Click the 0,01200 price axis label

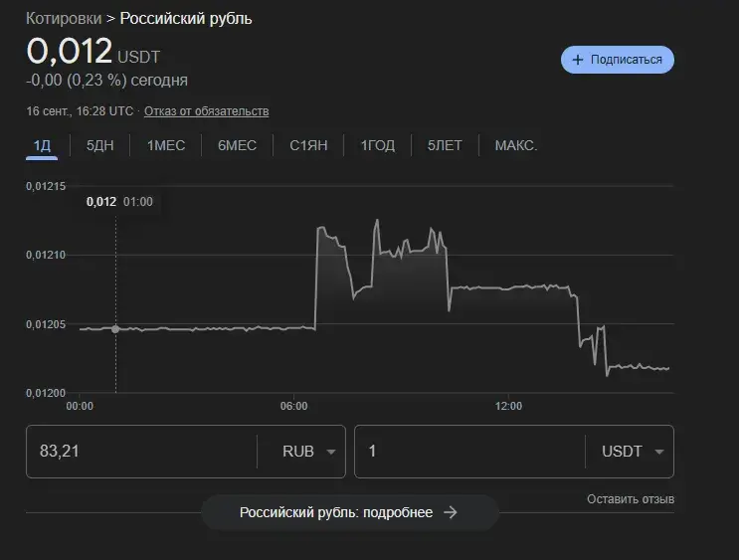pos(46,393)
